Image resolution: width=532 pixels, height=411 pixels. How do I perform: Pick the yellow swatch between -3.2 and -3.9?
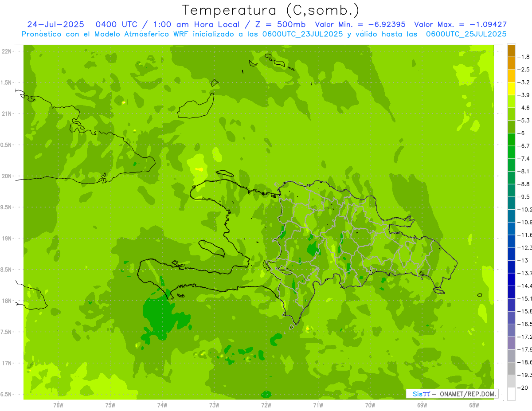pos(511,89)
